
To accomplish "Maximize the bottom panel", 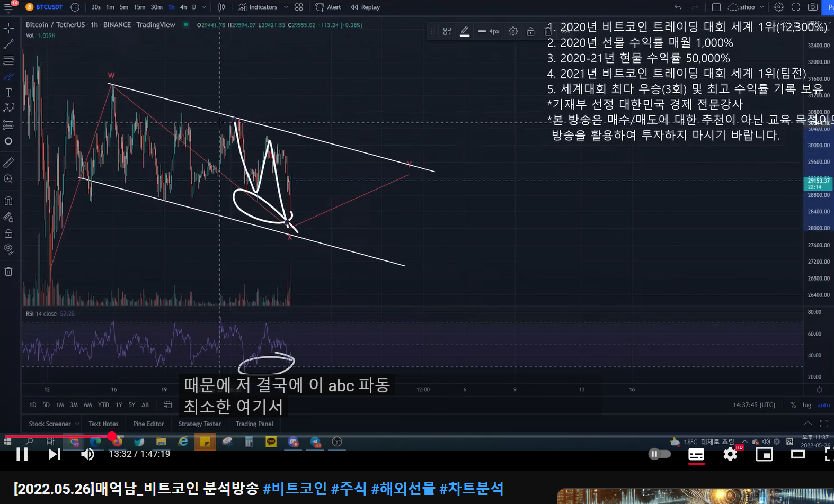I will click(823, 424).
